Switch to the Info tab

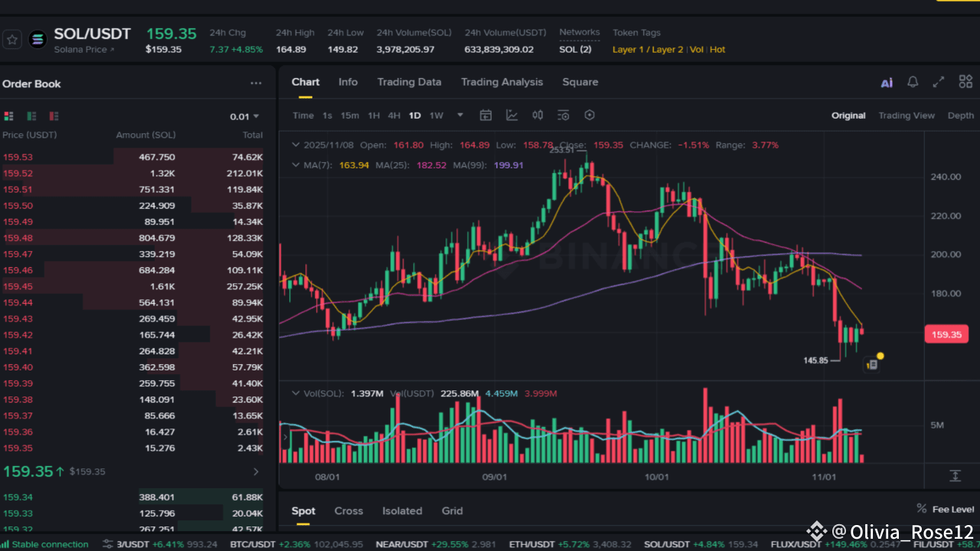coord(348,82)
